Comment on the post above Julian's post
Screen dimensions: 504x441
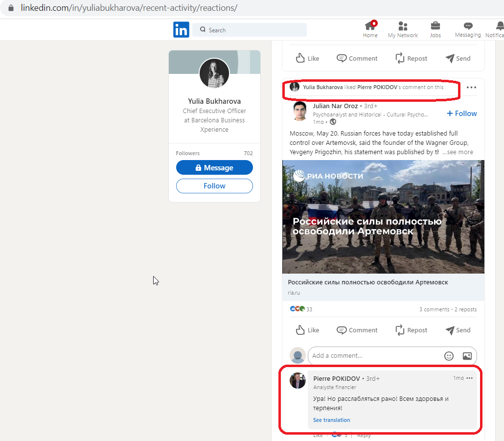click(x=357, y=58)
